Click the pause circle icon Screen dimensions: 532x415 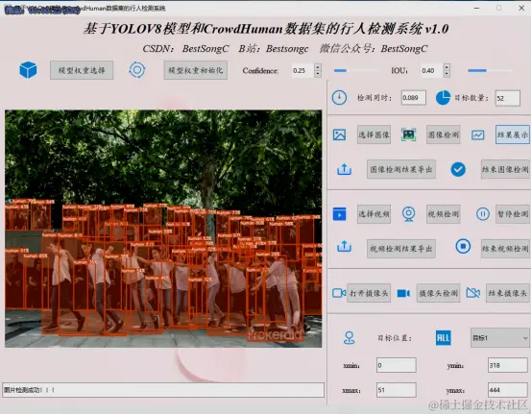click(482, 214)
